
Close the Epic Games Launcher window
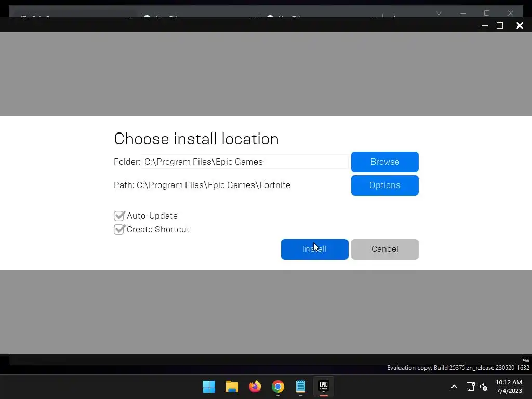click(520, 25)
